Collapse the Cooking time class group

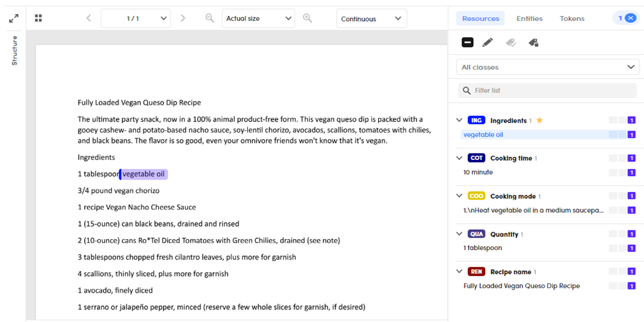tap(460, 158)
